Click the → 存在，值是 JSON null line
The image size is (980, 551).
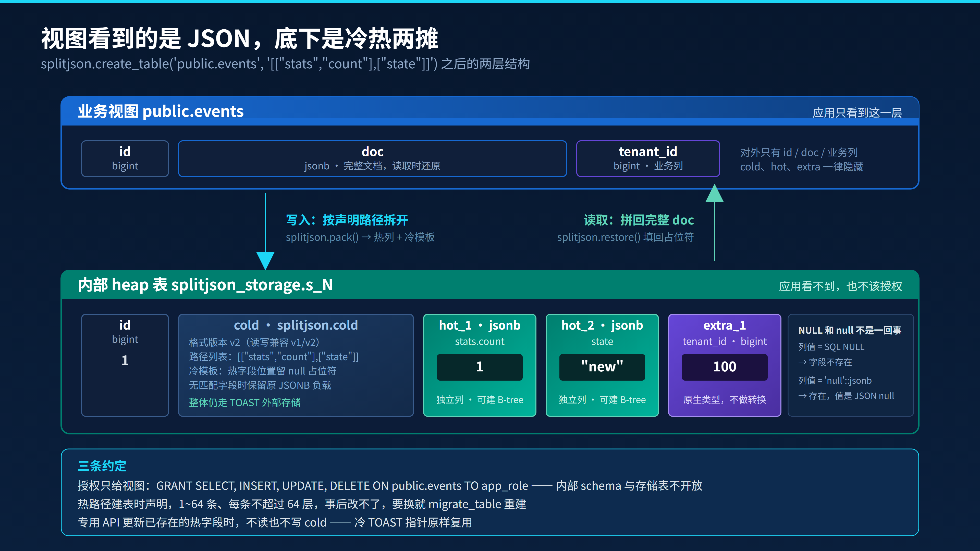click(846, 396)
